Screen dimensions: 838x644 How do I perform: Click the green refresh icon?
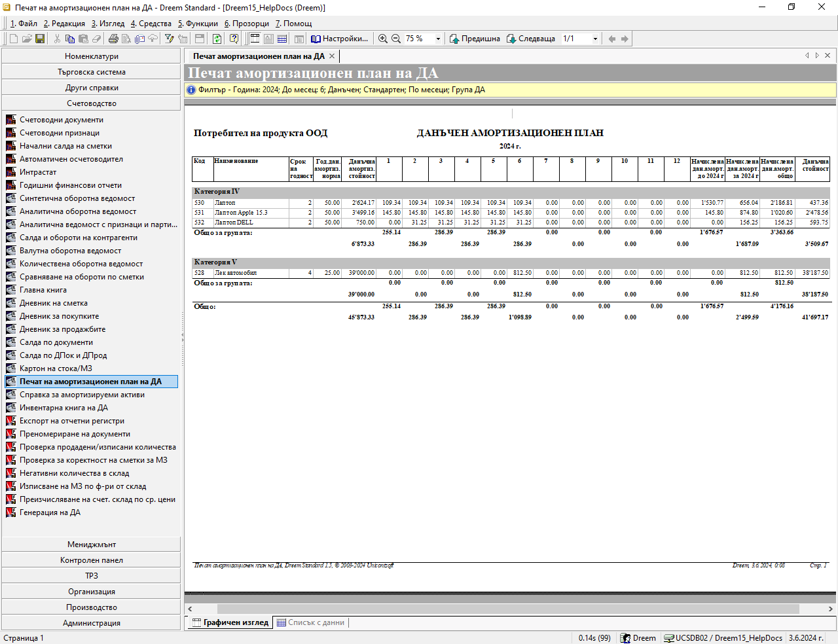click(x=217, y=39)
